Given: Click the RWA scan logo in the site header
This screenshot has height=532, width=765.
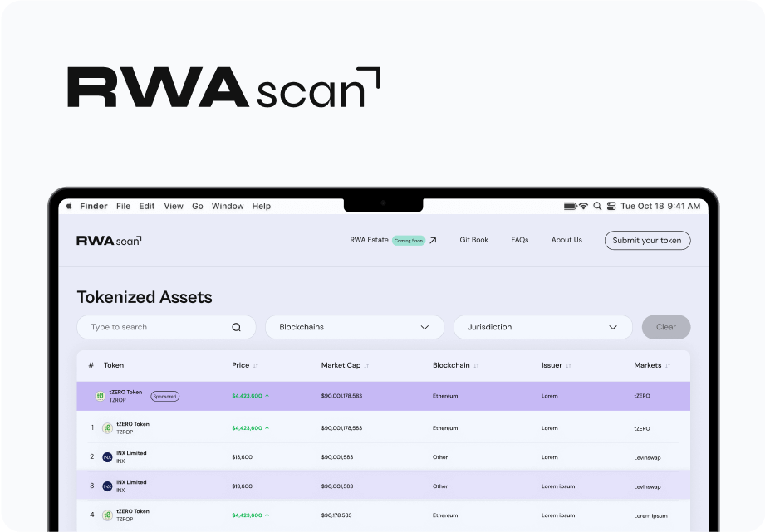Looking at the screenshot, I should [x=109, y=241].
